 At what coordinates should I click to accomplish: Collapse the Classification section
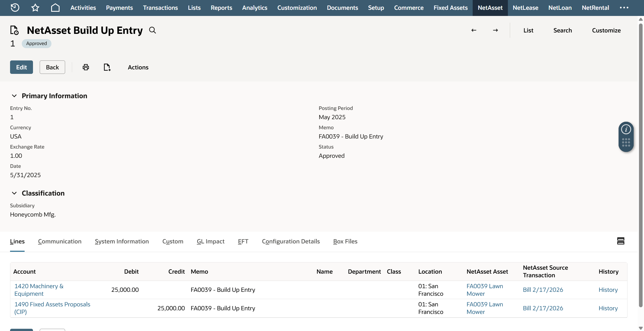click(14, 193)
